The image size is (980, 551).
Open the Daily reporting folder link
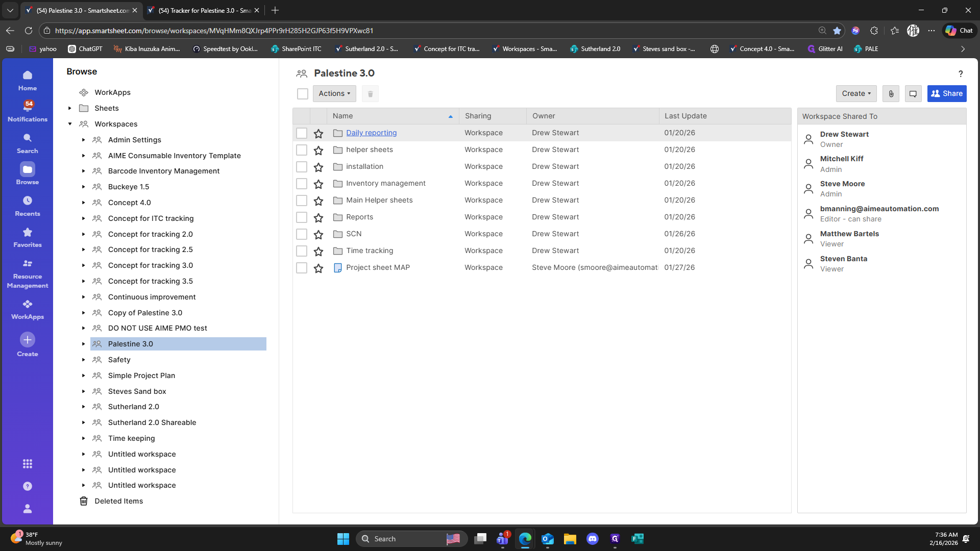click(x=371, y=133)
